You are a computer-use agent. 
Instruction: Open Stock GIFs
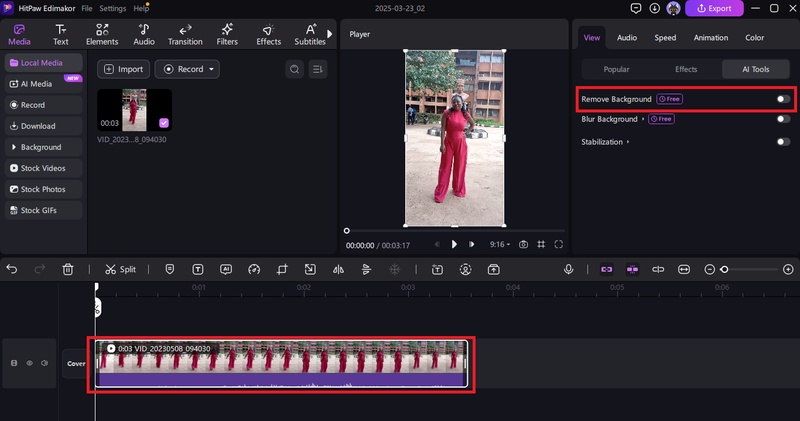point(43,210)
